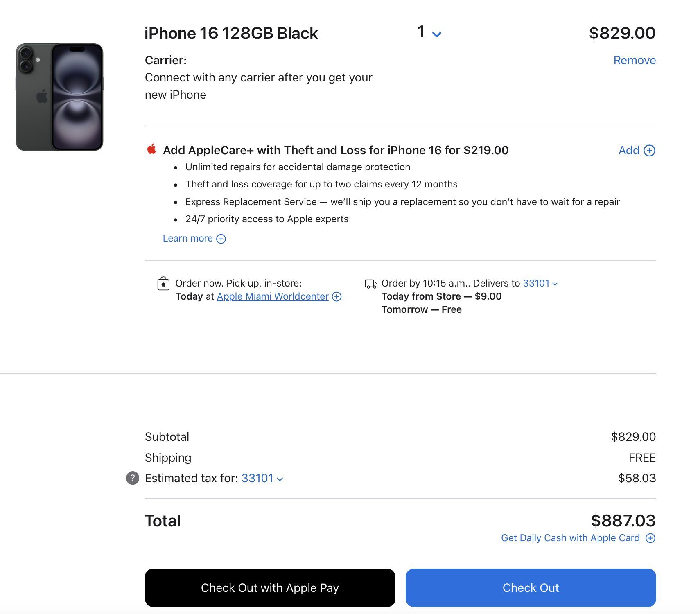Click the plus icon beside Learn more
Image resolution: width=700 pixels, height=614 pixels.
pos(221,239)
